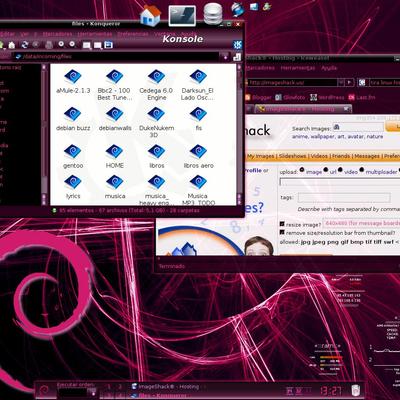Screen dimensions: 400x400
Task: Select the debianwalls folder
Action: point(115,119)
